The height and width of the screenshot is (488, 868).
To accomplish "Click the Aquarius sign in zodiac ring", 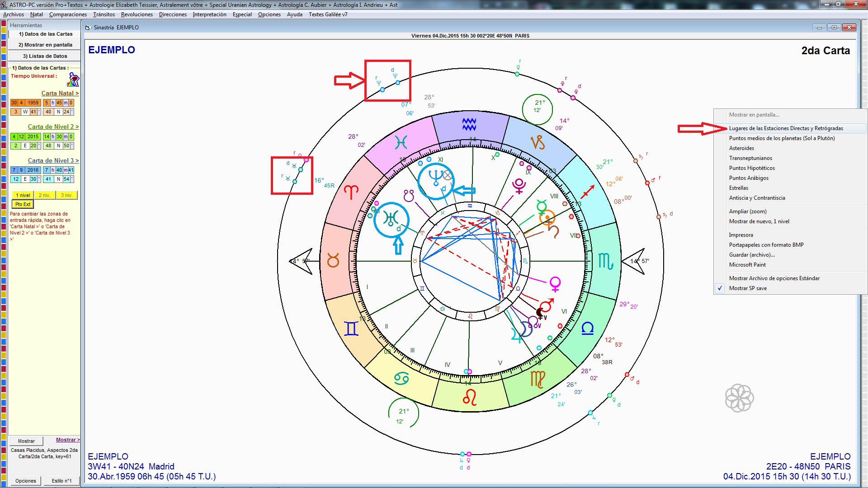I will (469, 124).
